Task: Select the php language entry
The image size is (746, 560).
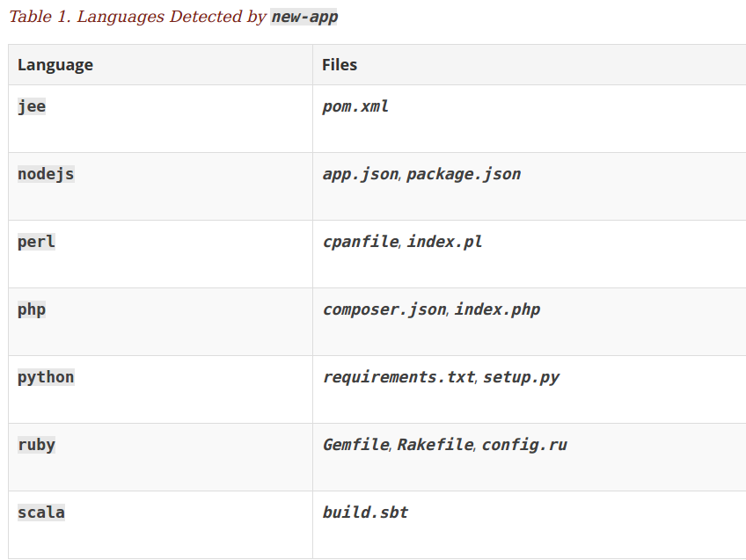Action: (32, 309)
